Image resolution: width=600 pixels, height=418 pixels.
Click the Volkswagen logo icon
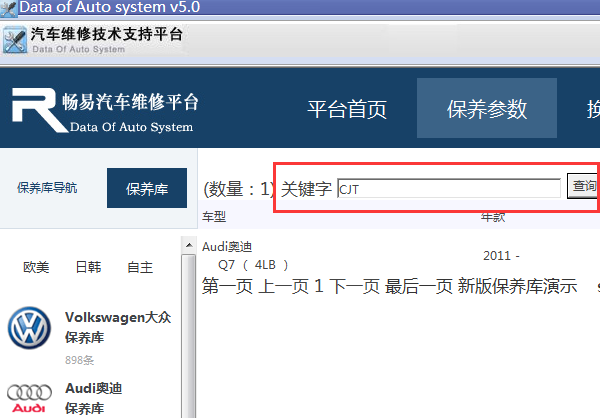[29, 328]
